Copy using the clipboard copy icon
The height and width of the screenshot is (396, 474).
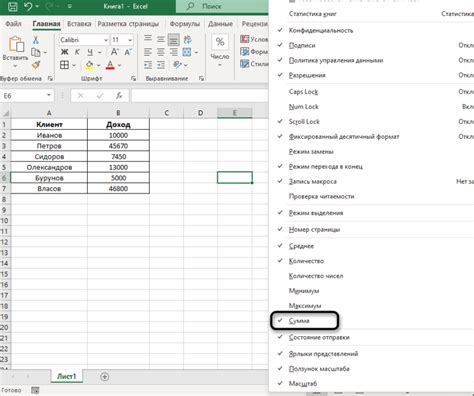tap(36, 52)
